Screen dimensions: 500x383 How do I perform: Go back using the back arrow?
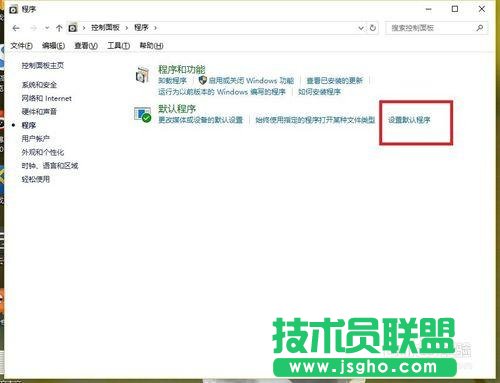pyautogui.click(x=16, y=28)
